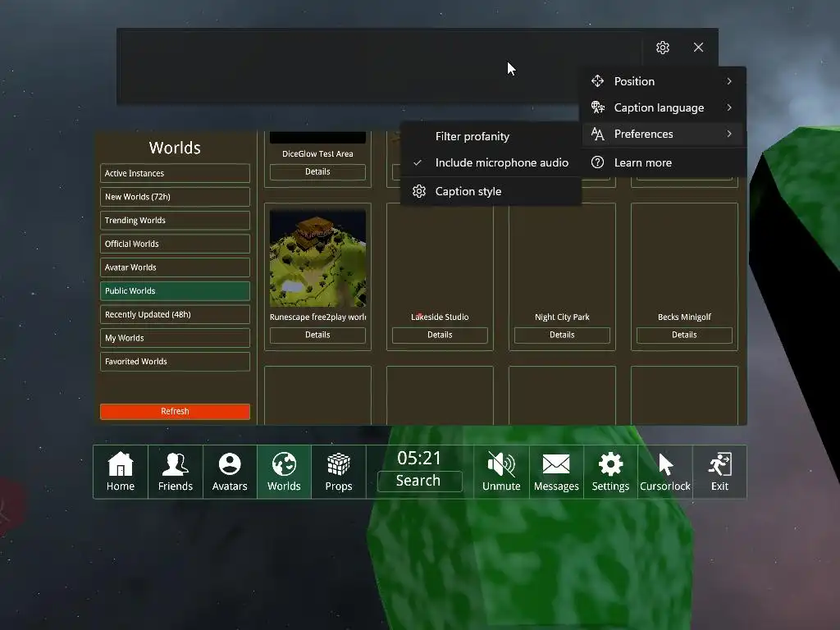Open Caption style menu entry
The height and width of the screenshot is (630, 840).
tap(491, 191)
